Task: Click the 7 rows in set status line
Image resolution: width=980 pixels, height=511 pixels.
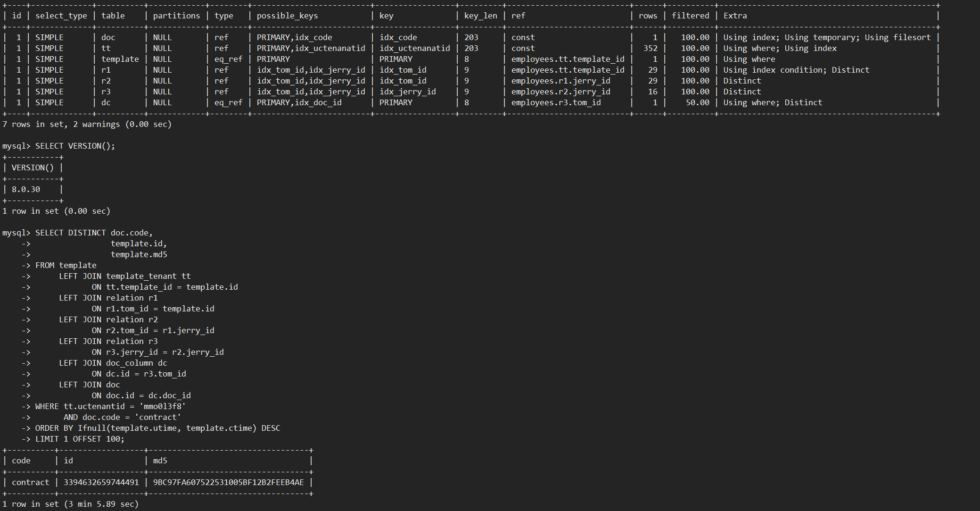Action: (x=87, y=124)
